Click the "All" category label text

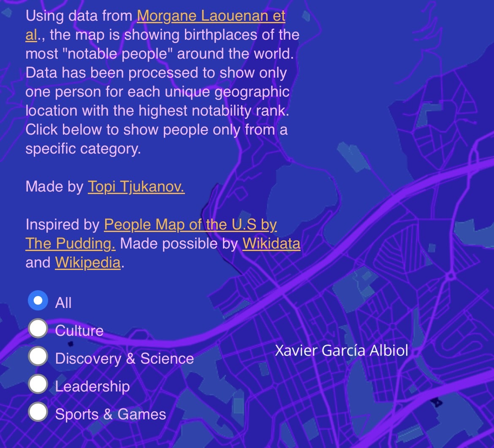click(63, 303)
